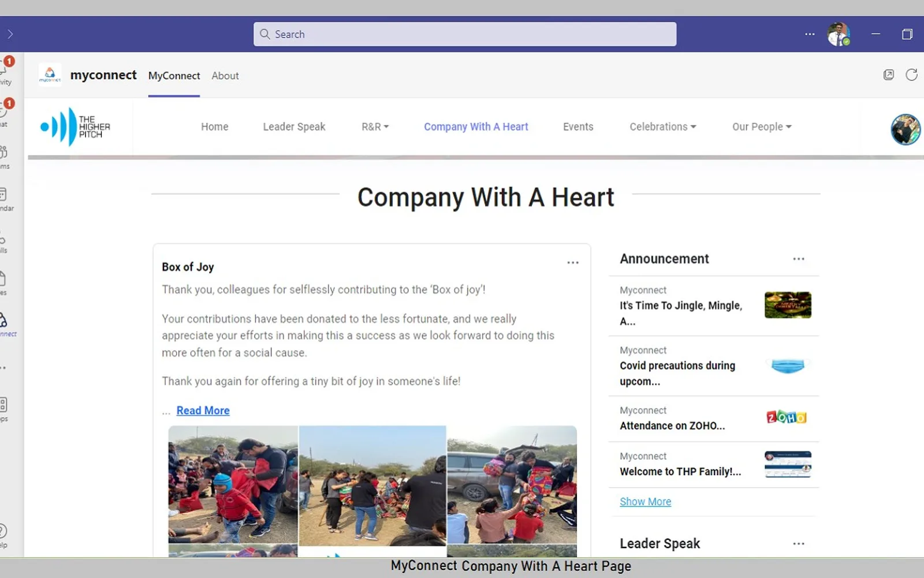Expand the R&R dropdown menu
924x578 pixels.
click(x=375, y=127)
